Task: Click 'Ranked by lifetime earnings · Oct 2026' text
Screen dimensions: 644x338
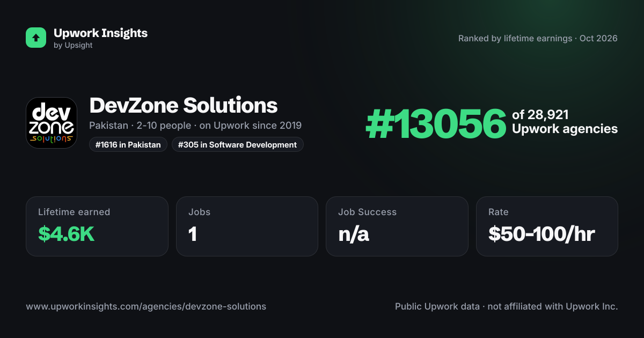Action: (538, 39)
